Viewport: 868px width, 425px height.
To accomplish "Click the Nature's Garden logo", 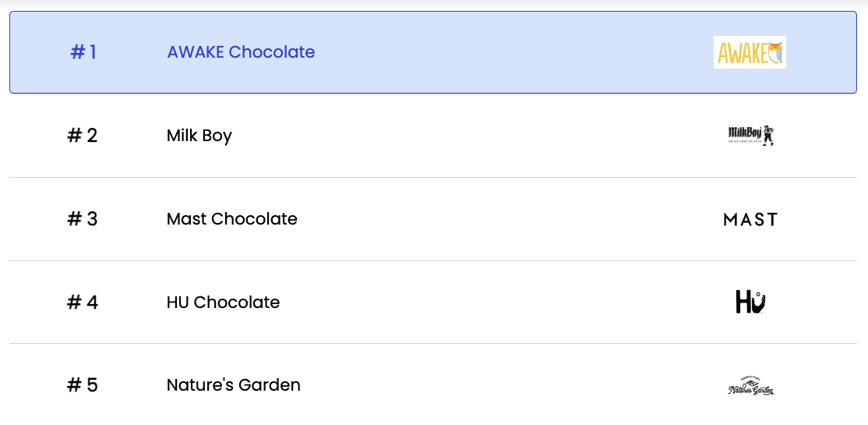I will (x=750, y=385).
